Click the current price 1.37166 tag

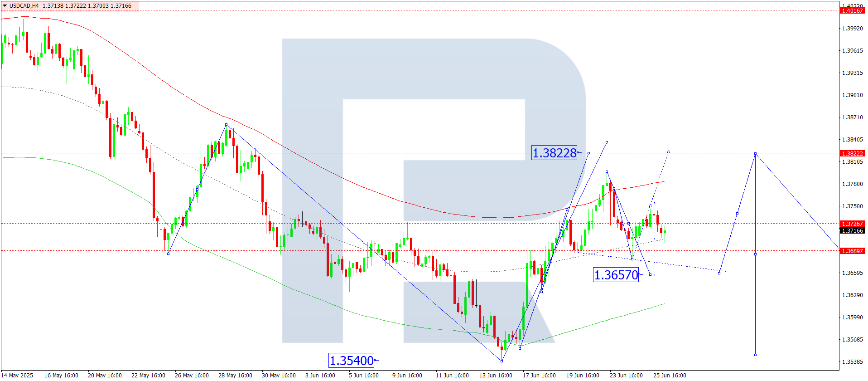click(852, 230)
